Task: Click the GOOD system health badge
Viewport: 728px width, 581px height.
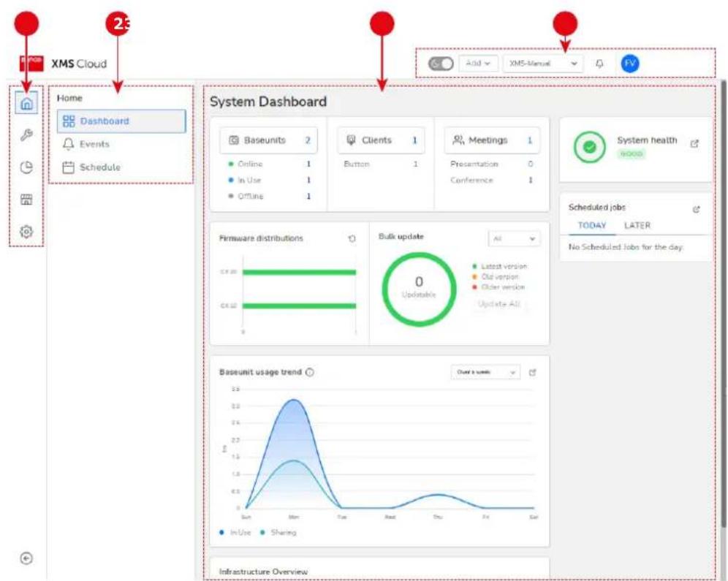Action: coord(631,153)
